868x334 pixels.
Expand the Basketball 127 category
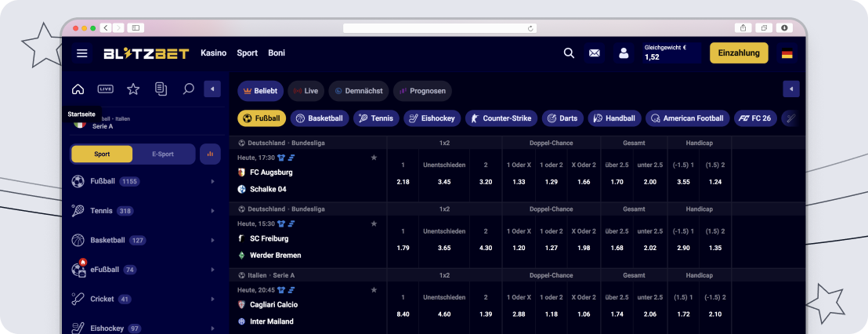144,240
